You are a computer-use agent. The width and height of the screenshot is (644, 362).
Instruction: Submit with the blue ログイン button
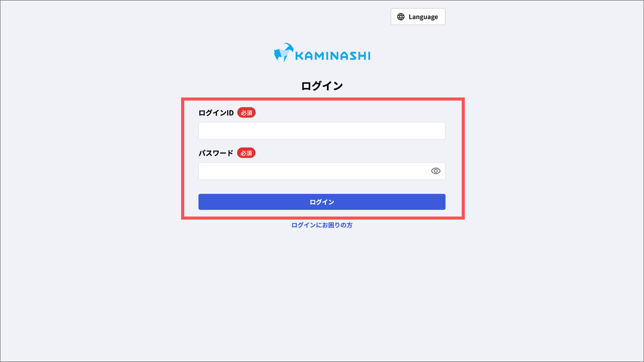click(x=322, y=202)
